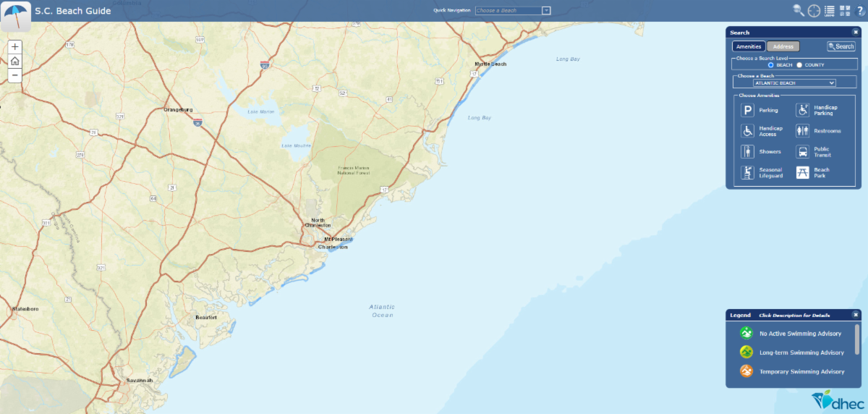Open the legend list icon in header

[830, 10]
